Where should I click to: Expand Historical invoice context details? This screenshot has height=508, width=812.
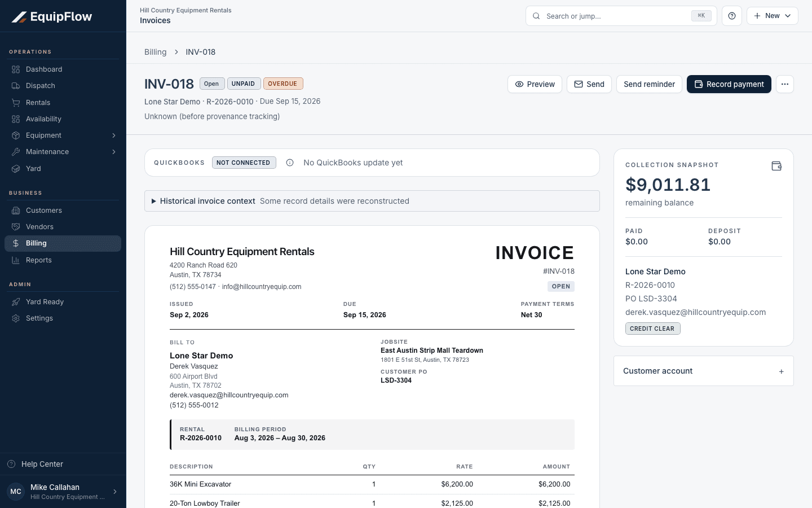(x=372, y=201)
